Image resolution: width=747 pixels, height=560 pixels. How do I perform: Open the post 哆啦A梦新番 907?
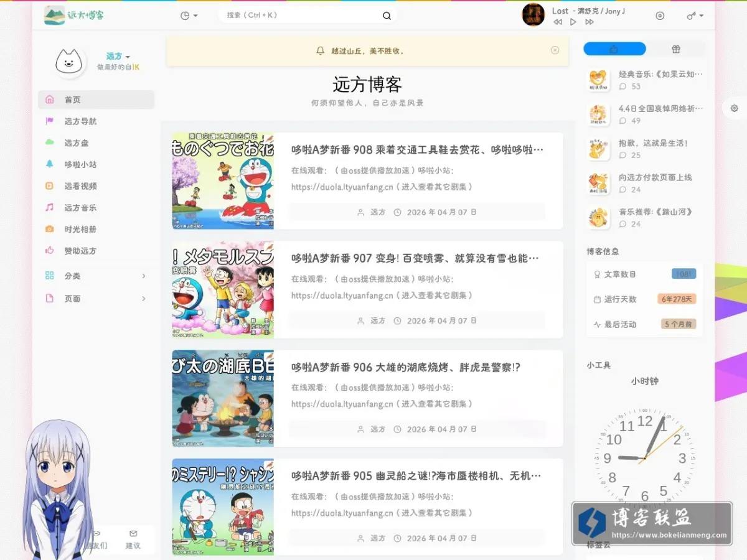[415, 258]
